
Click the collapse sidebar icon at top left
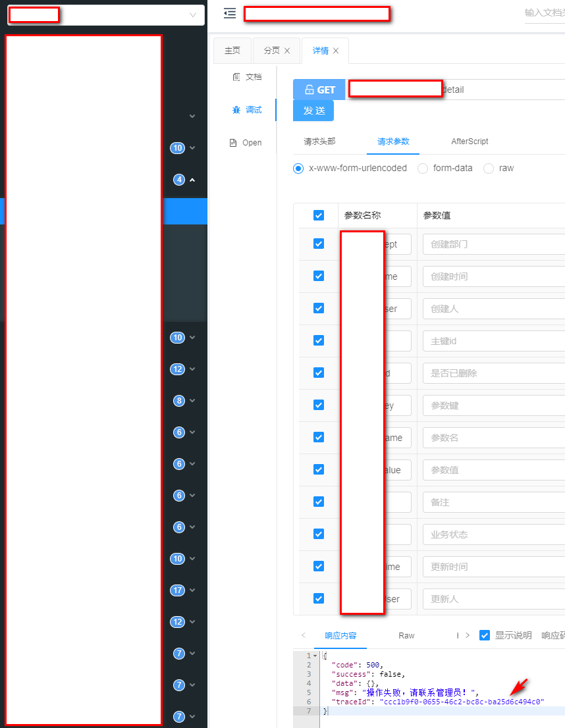229,13
